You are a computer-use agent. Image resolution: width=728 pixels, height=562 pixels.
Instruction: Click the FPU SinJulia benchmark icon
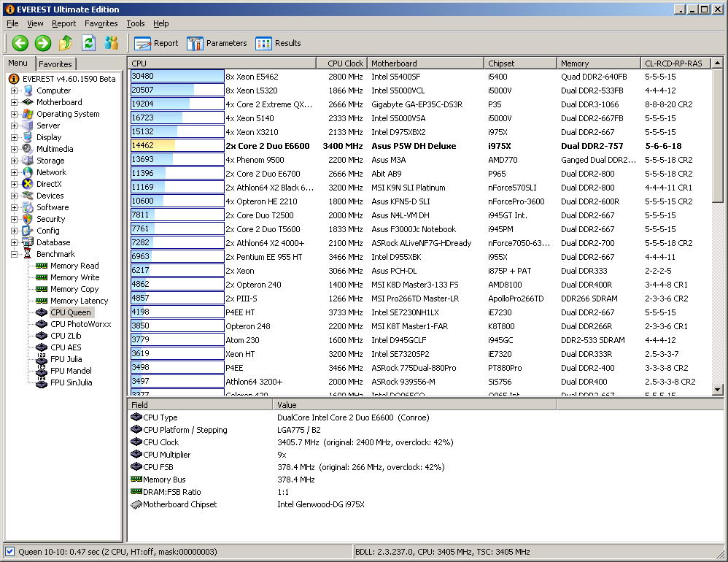coord(42,382)
